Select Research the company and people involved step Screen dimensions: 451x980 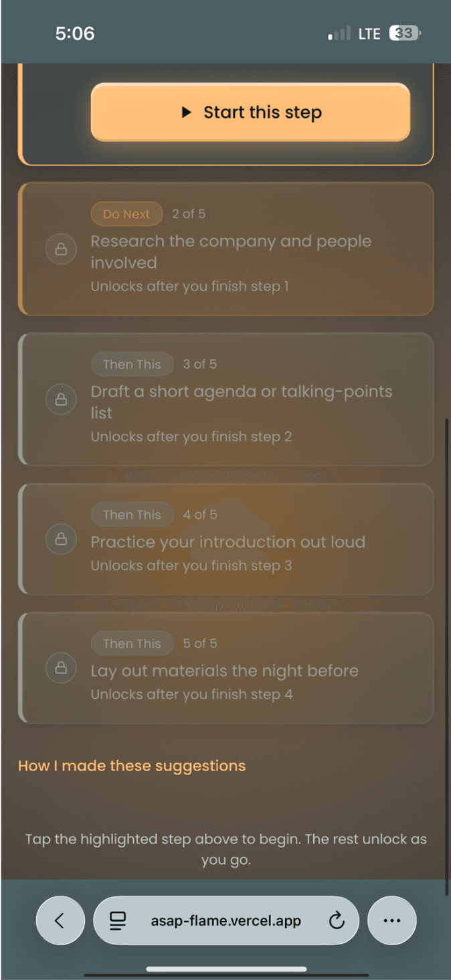click(x=226, y=248)
